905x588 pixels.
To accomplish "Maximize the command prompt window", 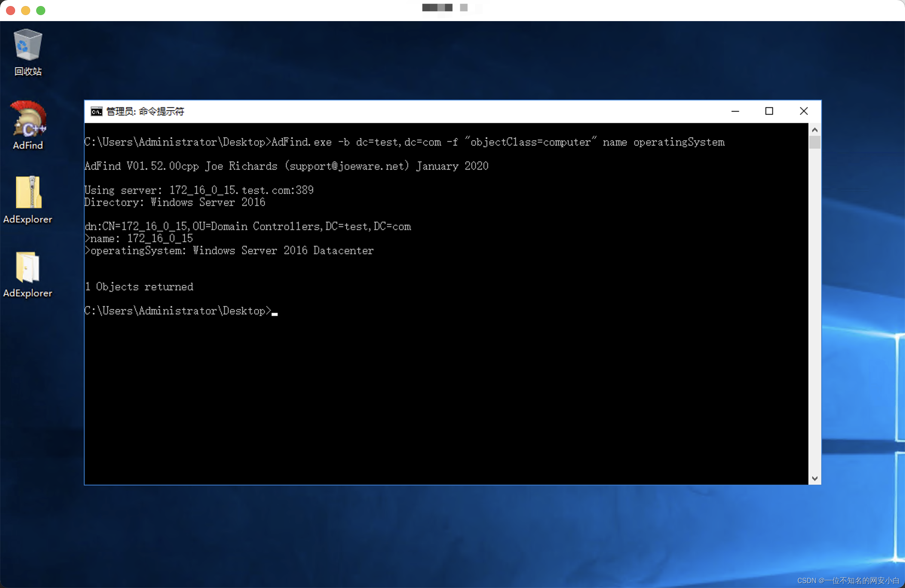I will click(x=769, y=111).
